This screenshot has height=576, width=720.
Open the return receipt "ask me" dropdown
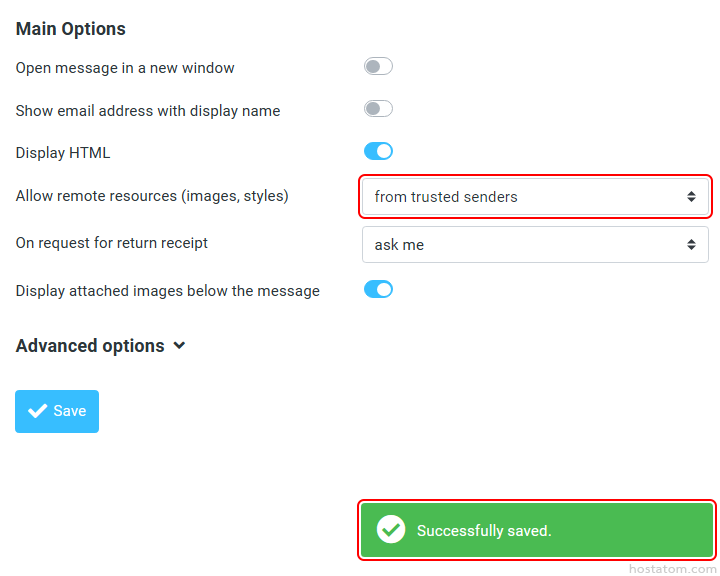coord(535,245)
